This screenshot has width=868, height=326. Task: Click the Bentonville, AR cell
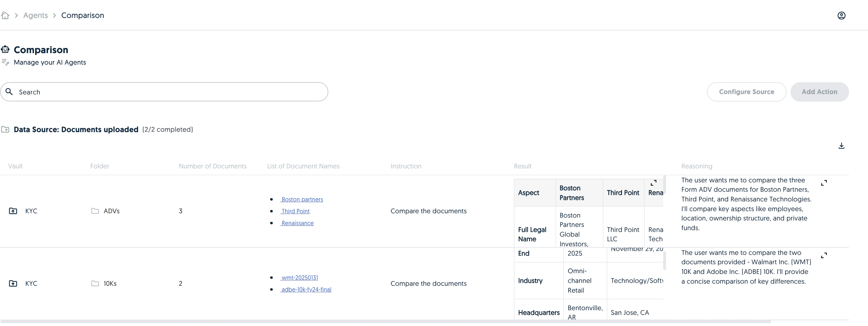pos(585,312)
